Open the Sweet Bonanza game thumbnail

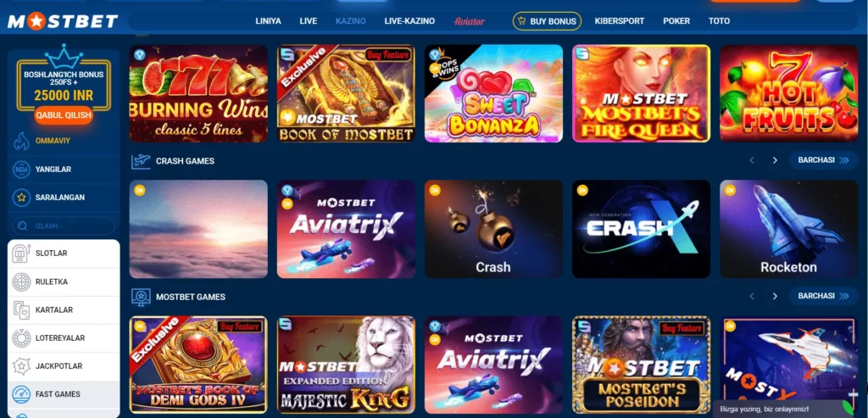[494, 93]
